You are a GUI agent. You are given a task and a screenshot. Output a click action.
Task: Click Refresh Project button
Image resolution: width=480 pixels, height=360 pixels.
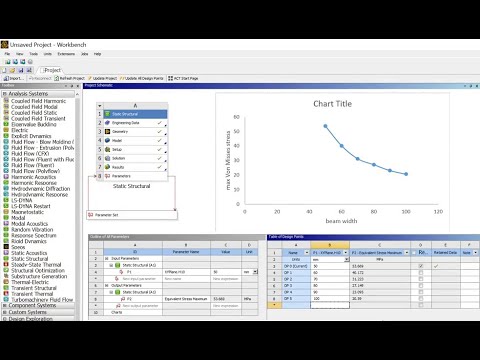(x=70, y=78)
